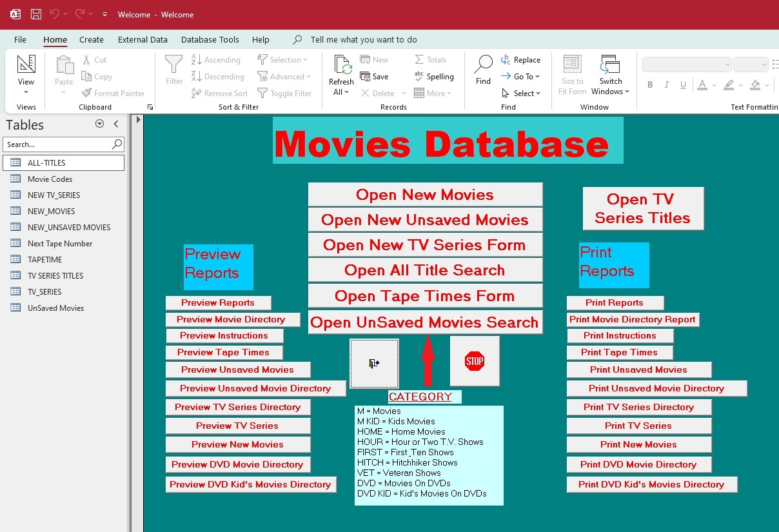
Task: Click Open All Title Search button
Action: (425, 270)
